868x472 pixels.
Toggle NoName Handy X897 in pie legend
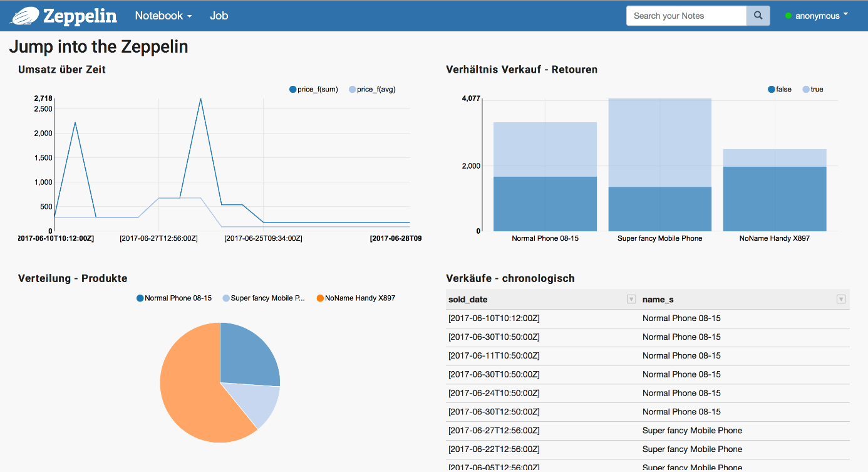355,298
